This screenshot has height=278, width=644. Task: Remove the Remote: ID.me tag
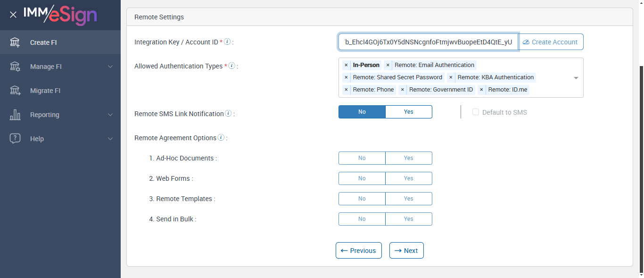481,90
